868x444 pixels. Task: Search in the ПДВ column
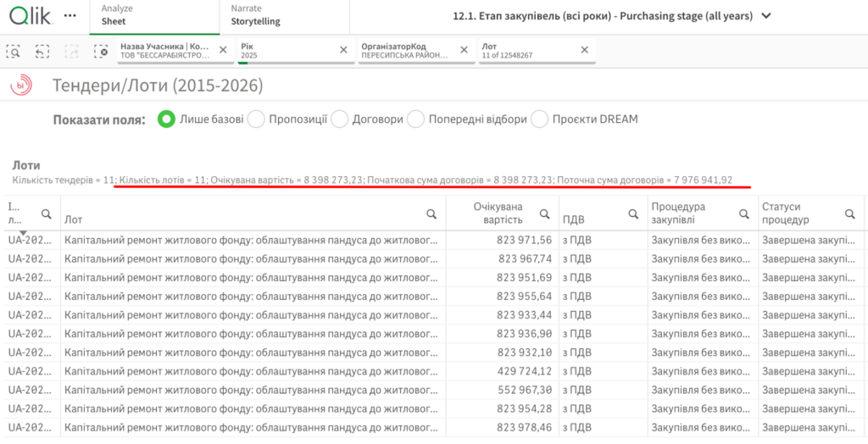pyautogui.click(x=632, y=214)
